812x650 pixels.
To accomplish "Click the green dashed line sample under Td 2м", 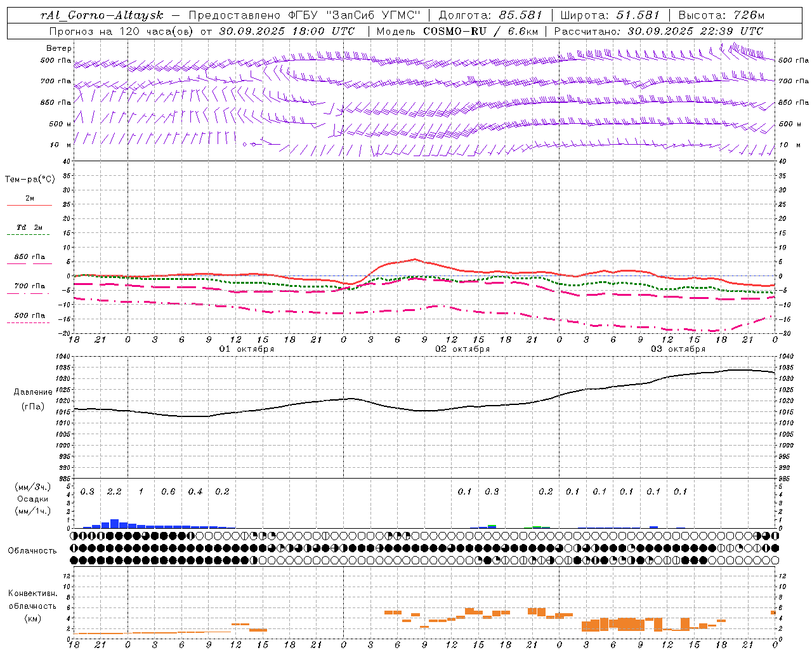I will [x=28, y=234].
